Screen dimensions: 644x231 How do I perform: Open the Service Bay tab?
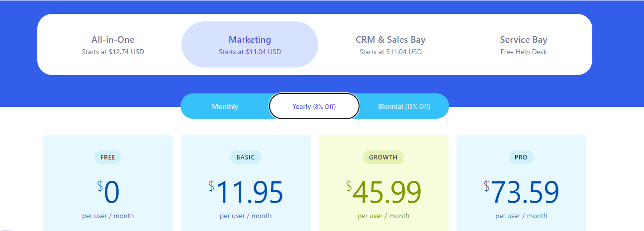pos(524,45)
